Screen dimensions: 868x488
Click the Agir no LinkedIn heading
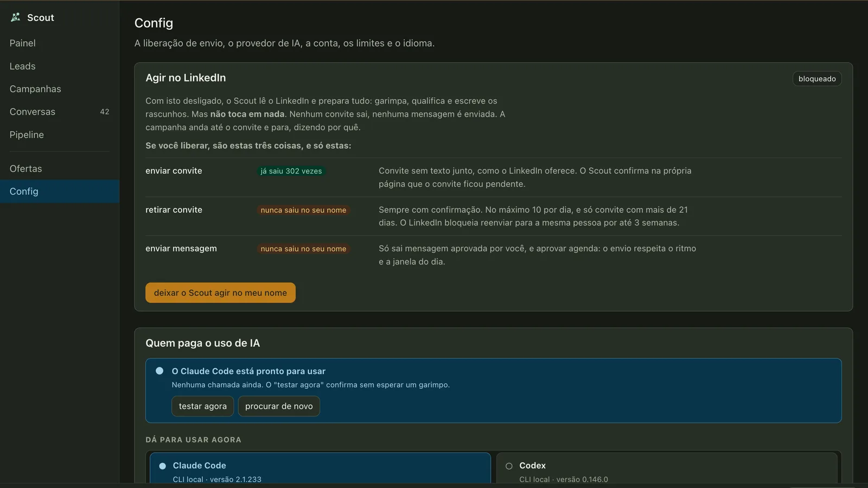point(186,78)
